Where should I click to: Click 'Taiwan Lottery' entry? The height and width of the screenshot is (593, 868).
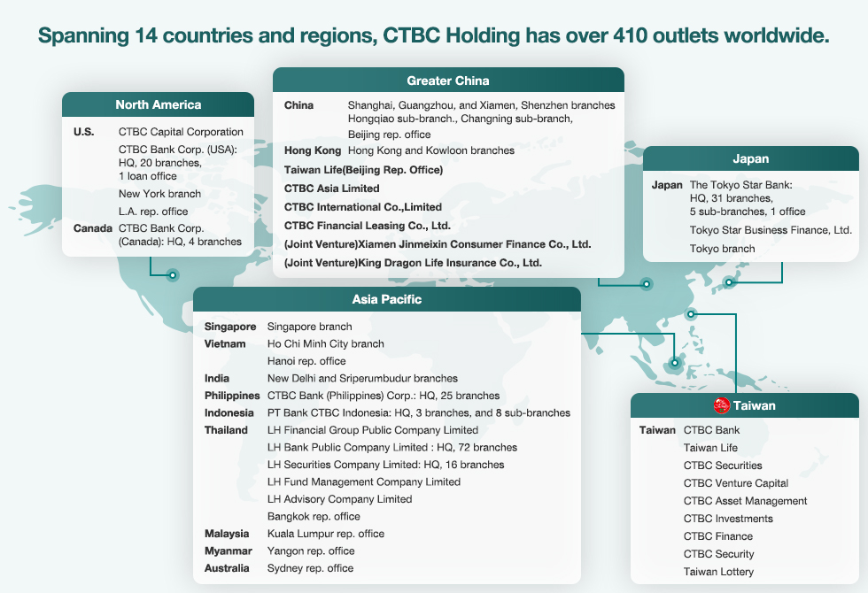click(718, 572)
